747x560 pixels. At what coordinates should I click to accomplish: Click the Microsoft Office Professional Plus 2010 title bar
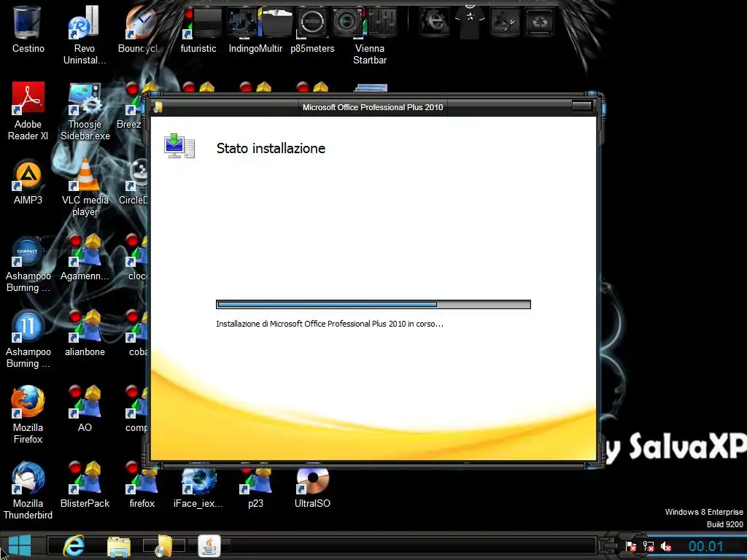[373, 107]
